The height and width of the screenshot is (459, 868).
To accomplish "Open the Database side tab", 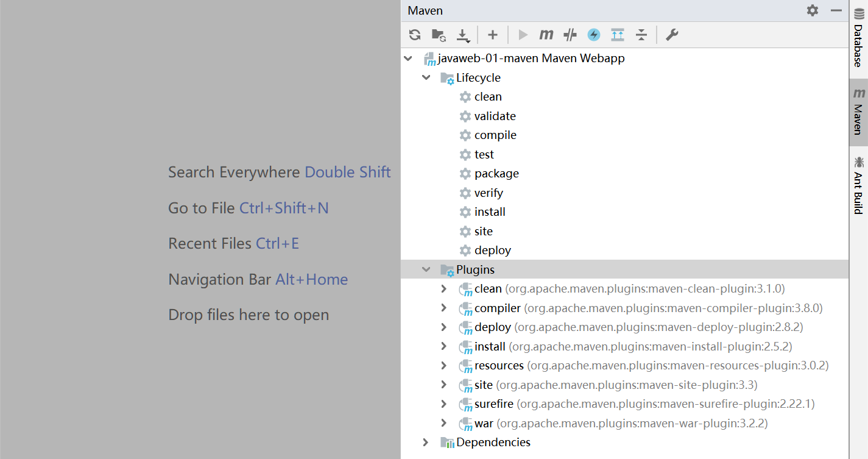I will [x=859, y=38].
